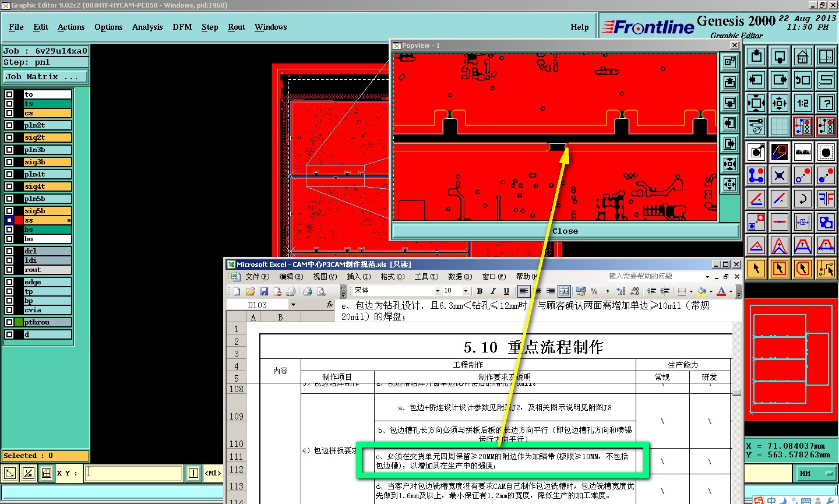Image resolution: width=839 pixels, height=504 pixels.
Task: Open the tools and palette icon
Action: tap(756, 126)
